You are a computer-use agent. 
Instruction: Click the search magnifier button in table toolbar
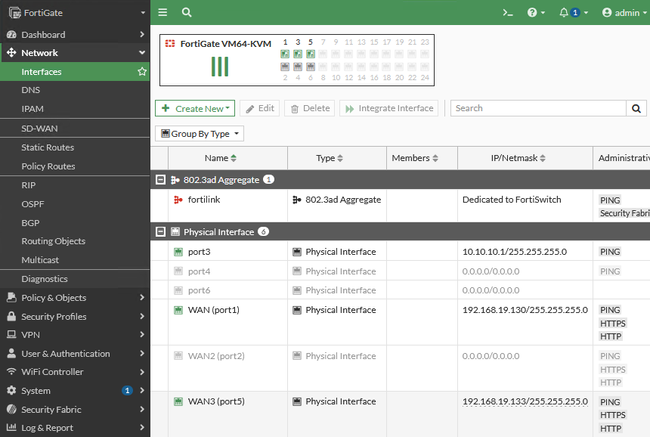(x=637, y=108)
